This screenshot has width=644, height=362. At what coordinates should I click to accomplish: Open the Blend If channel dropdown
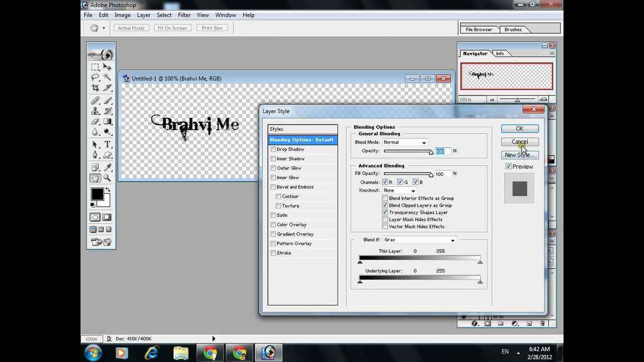point(419,240)
